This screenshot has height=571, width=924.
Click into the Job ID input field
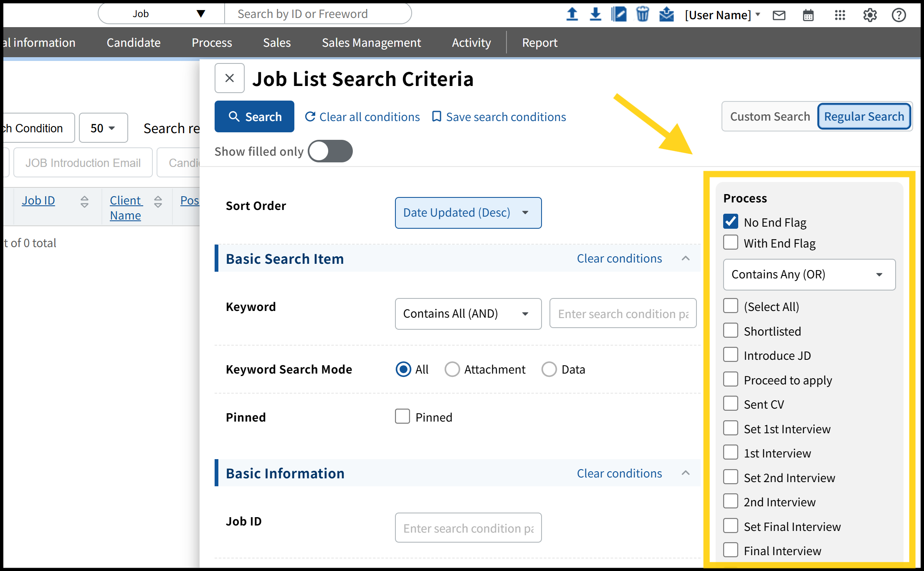(x=468, y=528)
